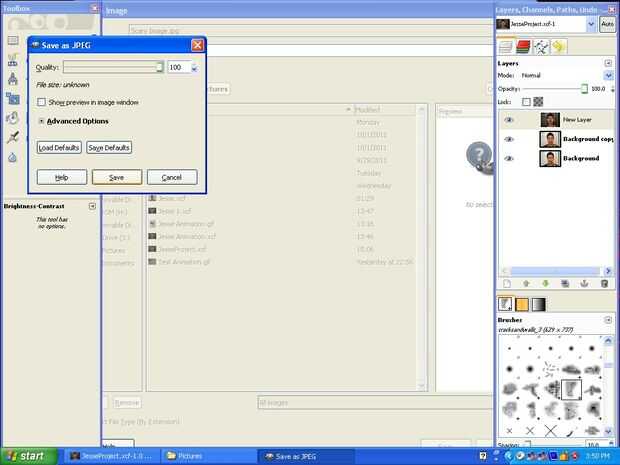Select the Measure tool in Toolbox

(x=13, y=79)
